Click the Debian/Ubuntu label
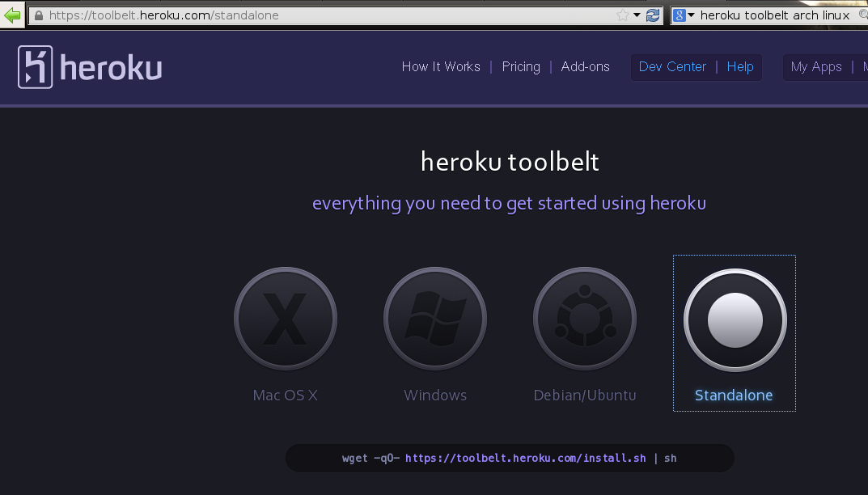 tap(585, 396)
